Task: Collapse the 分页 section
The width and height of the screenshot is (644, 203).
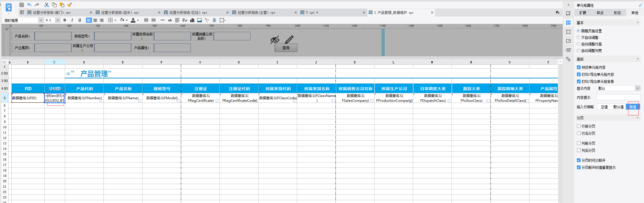Action: click(638, 118)
